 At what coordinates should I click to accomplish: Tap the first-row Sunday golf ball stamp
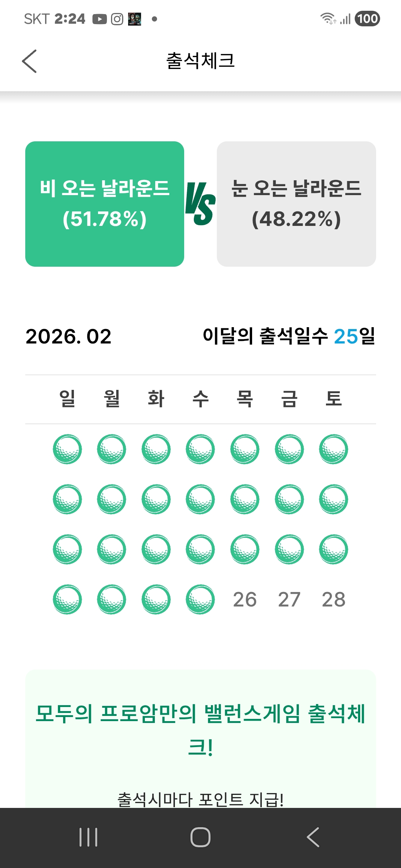point(67,449)
